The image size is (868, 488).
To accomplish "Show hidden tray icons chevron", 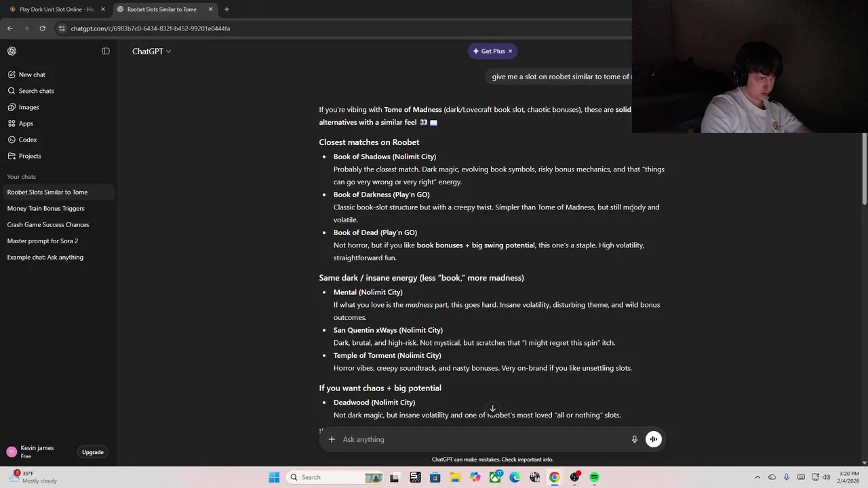I will [x=757, y=477].
